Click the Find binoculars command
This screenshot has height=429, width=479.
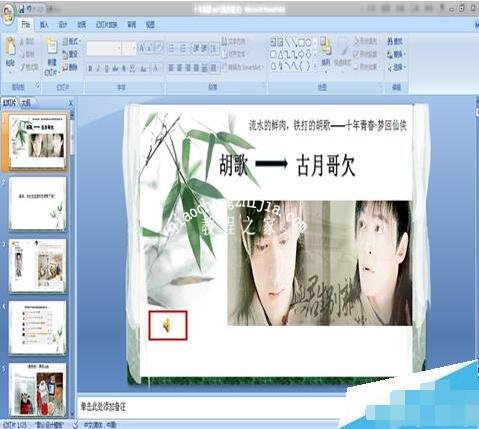[x=395, y=41]
